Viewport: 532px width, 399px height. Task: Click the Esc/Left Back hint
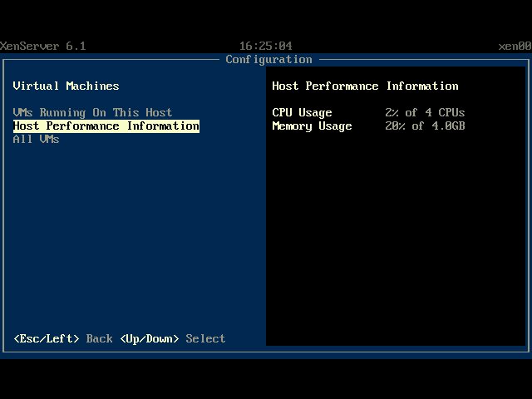63,338
